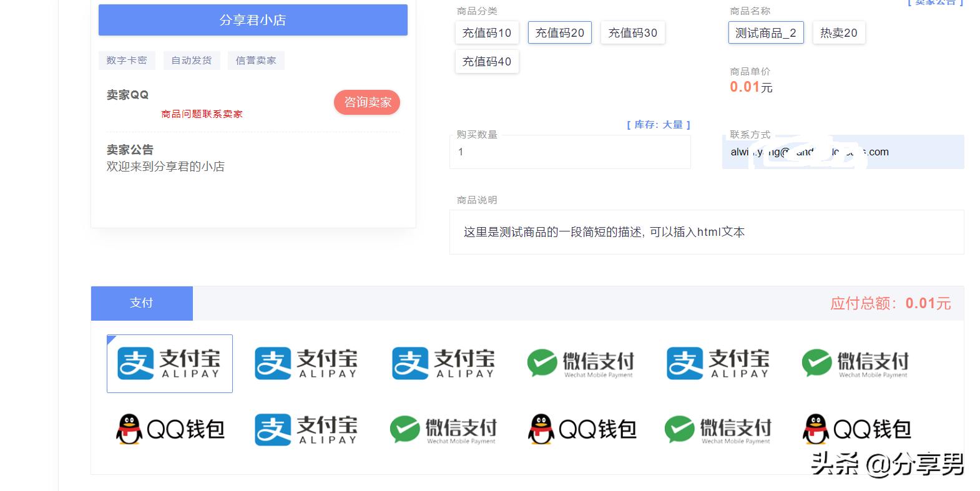Click 咨询卖家 to contact seller
Screen dimensions: 980x491
point(367,102)
